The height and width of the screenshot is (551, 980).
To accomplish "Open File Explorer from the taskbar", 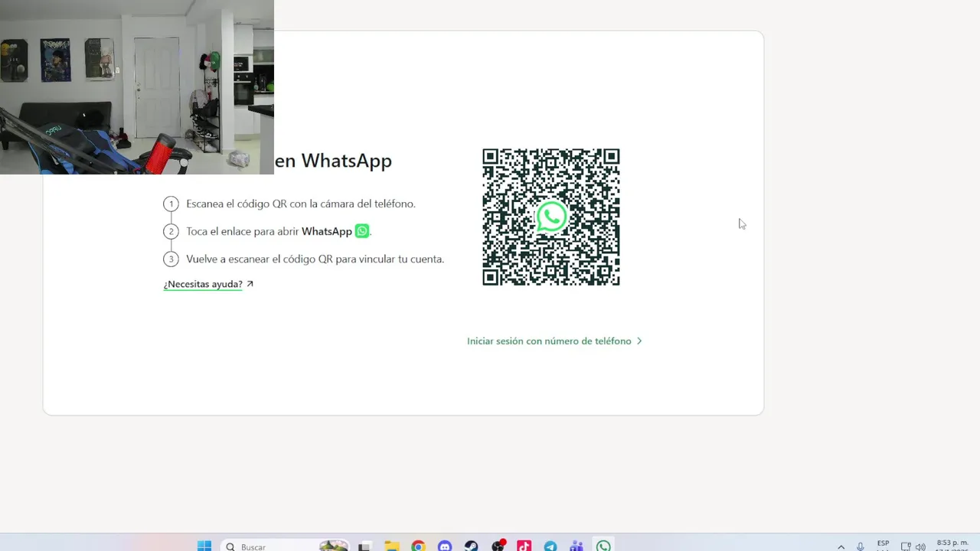I will [x=392, y=546].
